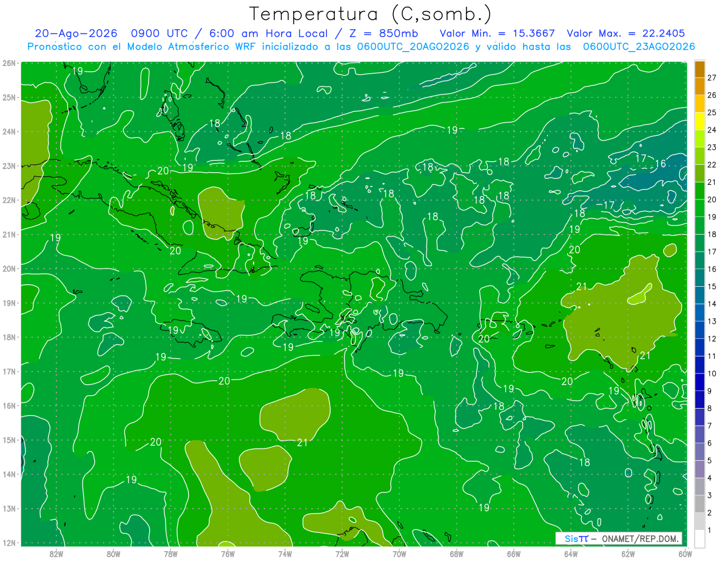Image resolution: width=728 pixels, height=562 pixels.
Task: Click the valid-until time "0600UTC_23AGO2026"
Action: (x=639, y=47)
